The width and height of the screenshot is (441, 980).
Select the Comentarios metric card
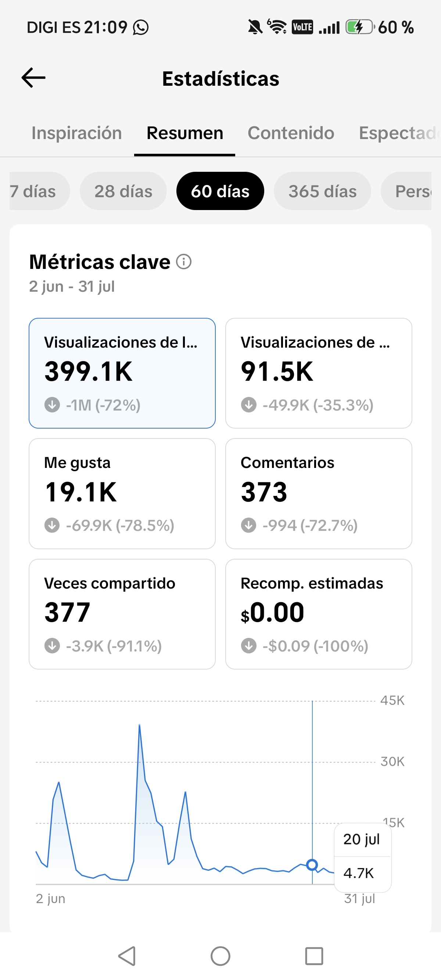pos(319,493)
